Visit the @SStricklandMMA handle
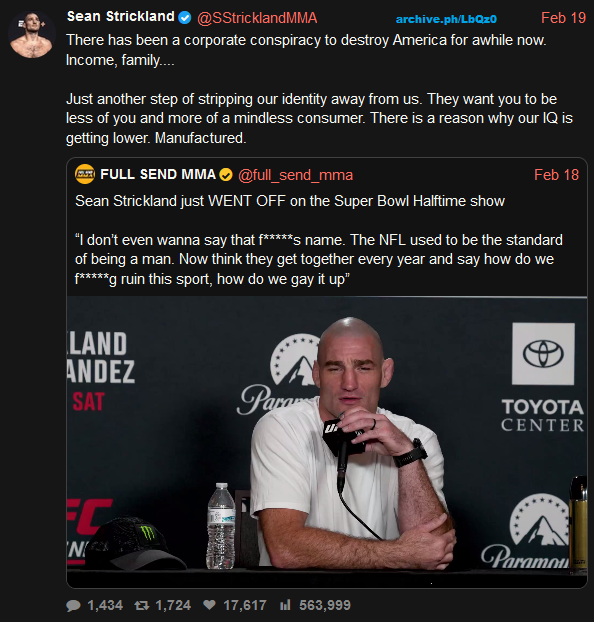Screen dimensions: 594x622 click(257, 18)
